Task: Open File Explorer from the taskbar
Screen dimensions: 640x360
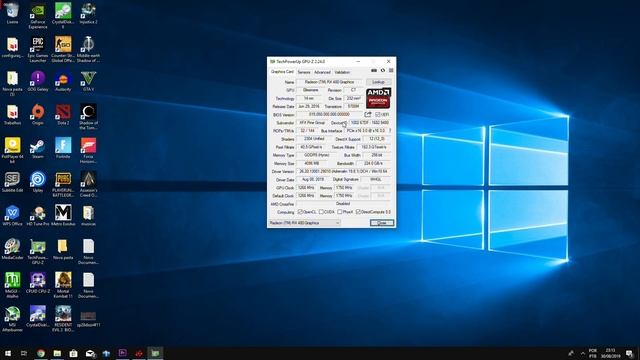Action: coord(57,353)
